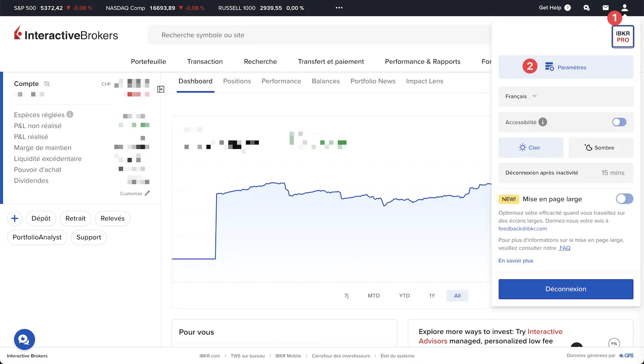Image resolution: width=644 pixels, height=364 pixels.
Task: Click the Support button
Action: pos(89,237)
